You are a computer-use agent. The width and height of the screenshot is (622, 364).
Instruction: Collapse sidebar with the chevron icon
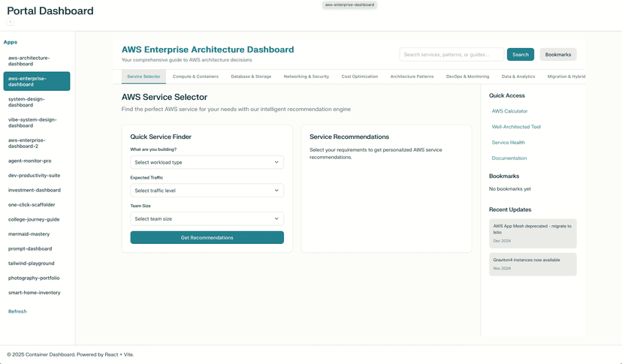[x=11, y=22]
